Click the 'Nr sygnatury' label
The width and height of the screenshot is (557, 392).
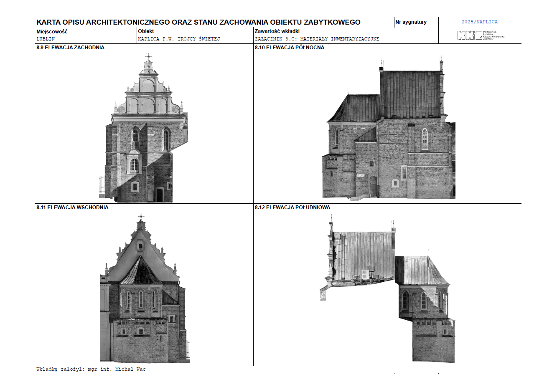click(x=411, y=22)
